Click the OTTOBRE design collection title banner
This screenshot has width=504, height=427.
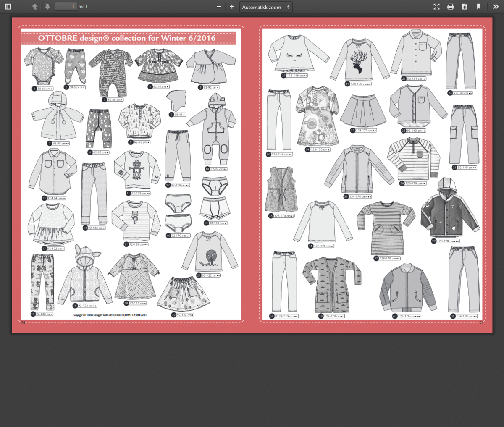[x=128, y=38]
